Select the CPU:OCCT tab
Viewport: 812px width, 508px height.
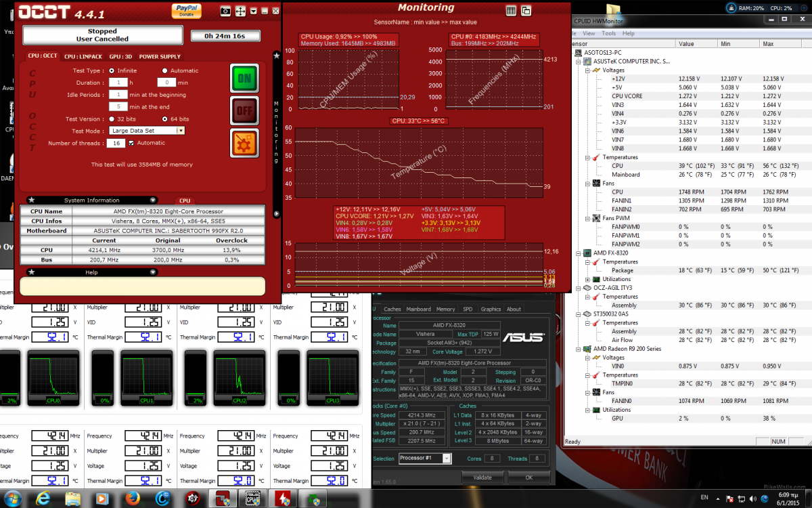[43, 56]
